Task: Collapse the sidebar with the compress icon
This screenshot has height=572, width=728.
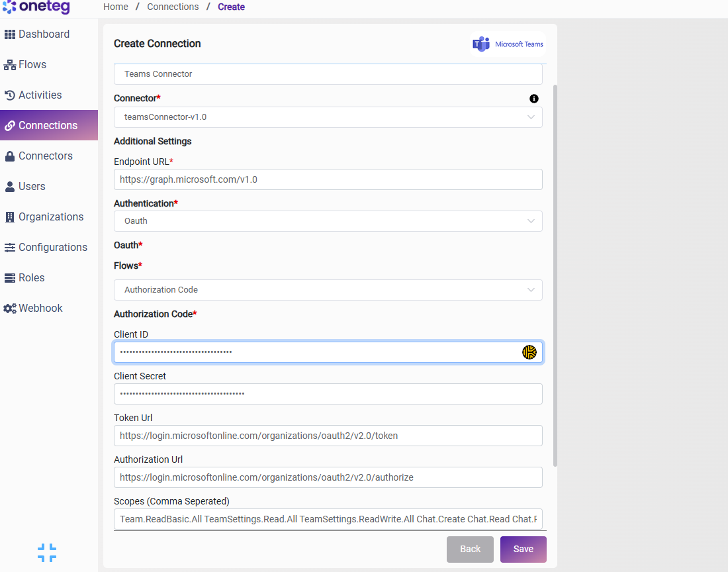Action: 47,553
